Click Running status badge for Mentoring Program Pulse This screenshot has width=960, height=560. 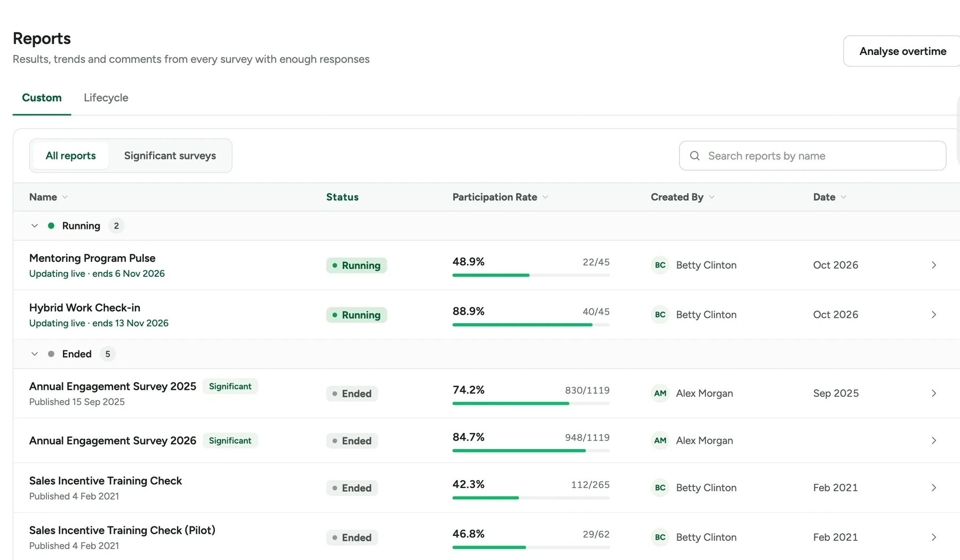[356, 265]
